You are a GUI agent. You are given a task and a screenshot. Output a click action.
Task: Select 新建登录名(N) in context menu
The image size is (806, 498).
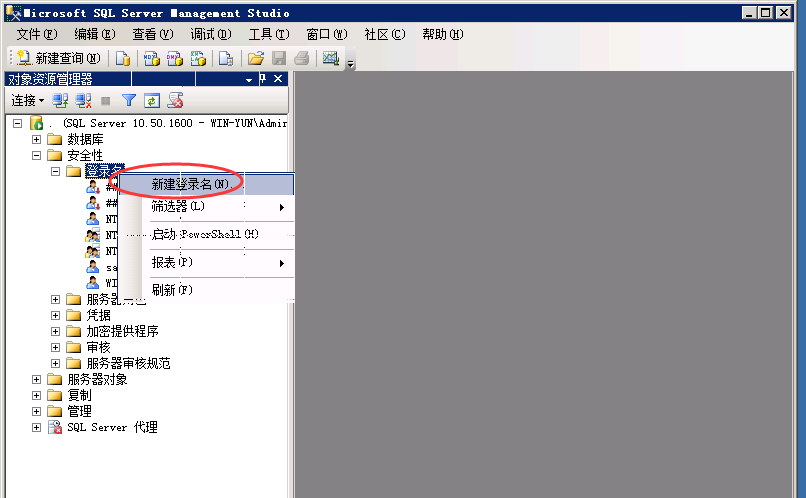(206, 184)
